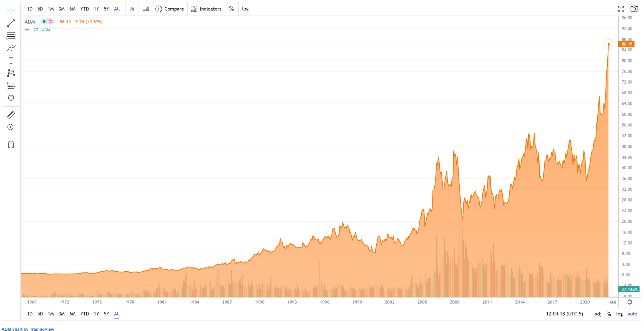Toggle magnet mode snapping
Image resolution: width=644 pixels, height=331 pixels.
click(x=11, y=144)
